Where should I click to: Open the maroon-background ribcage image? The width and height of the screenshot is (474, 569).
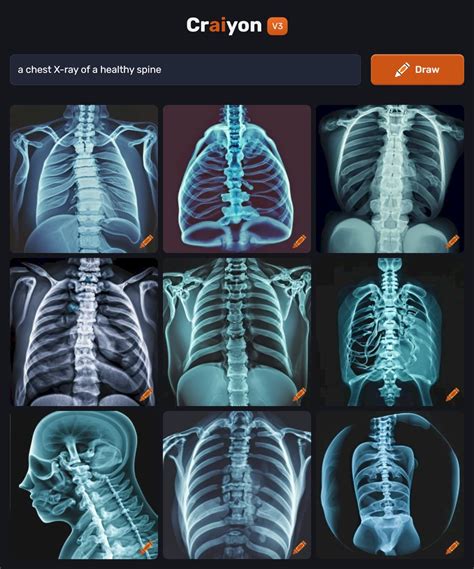(237, 179)
